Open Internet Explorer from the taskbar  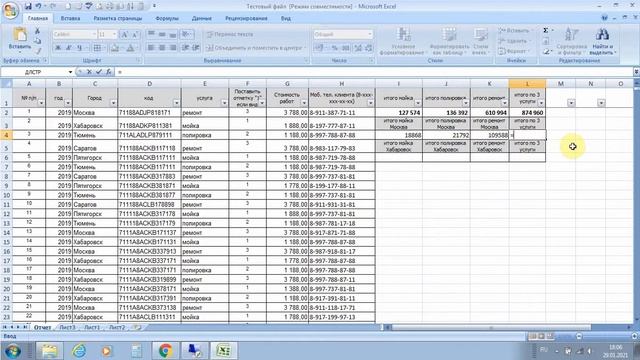[78, 350]
